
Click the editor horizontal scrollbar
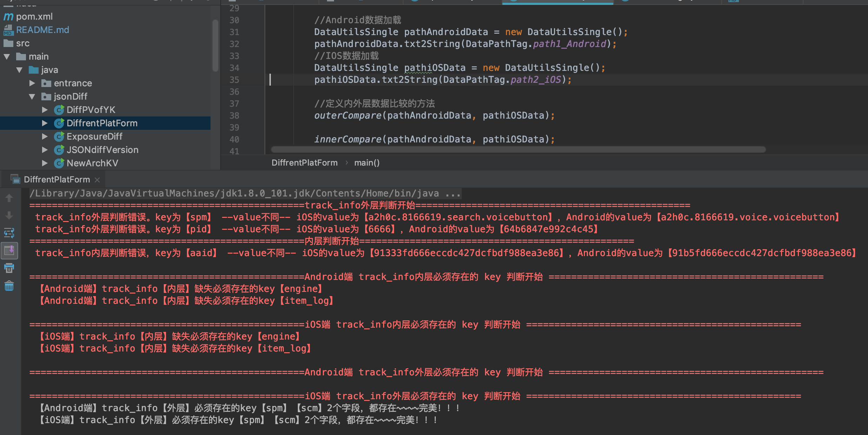[x=518, y=150]
